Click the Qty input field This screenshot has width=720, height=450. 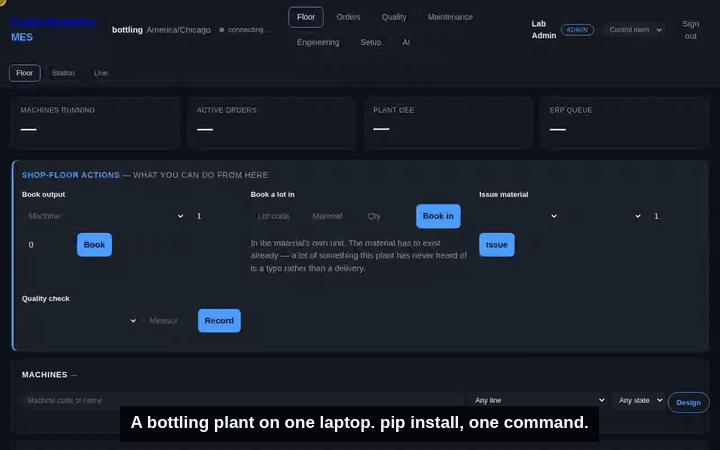coord(386,216)
